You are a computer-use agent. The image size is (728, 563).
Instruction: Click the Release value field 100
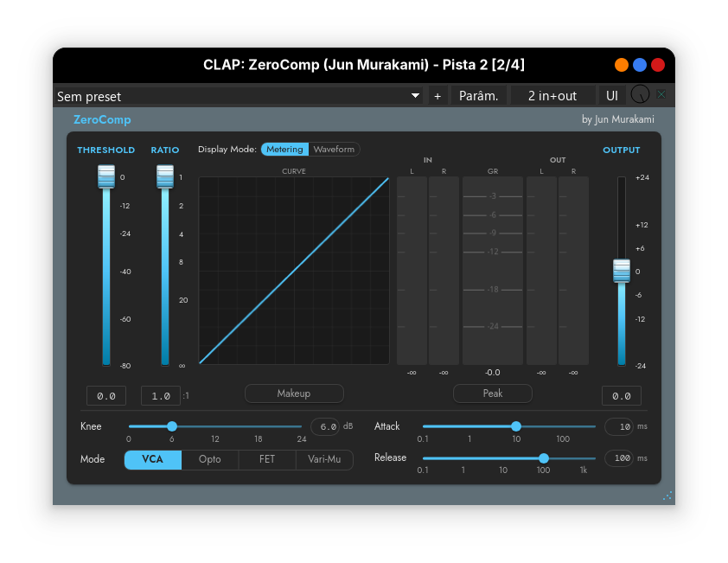point(619,458)
